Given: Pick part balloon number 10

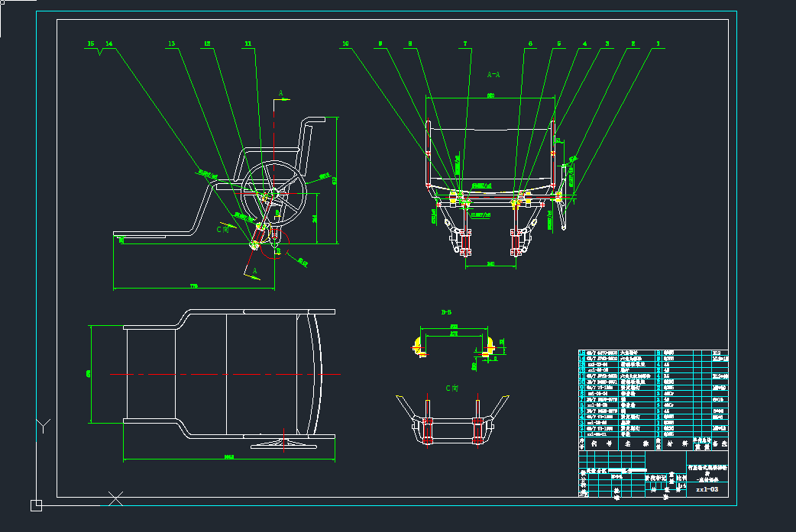Looking at the screenshot, I should [345, 44].
